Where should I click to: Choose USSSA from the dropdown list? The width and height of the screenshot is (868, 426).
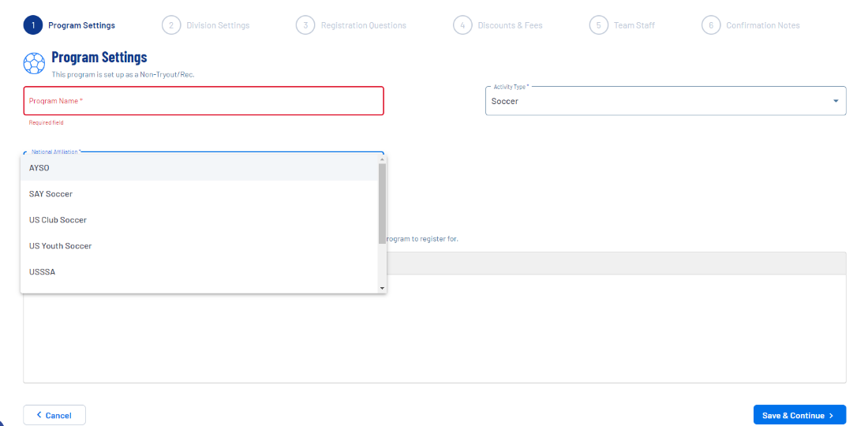(x=42, y=272)
